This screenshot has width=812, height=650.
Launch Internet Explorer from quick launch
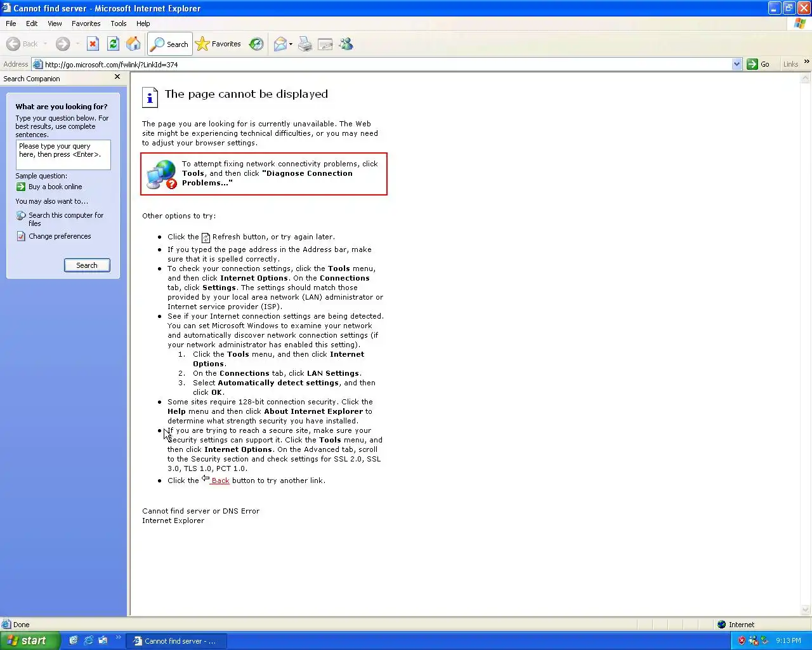[x=88, y=640]
